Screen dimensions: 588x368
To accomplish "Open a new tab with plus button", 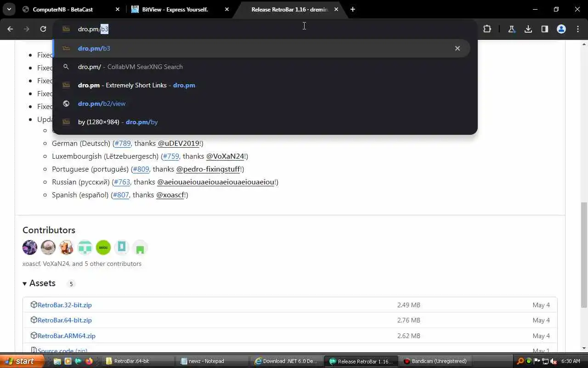I will click(x=352, y=9).
